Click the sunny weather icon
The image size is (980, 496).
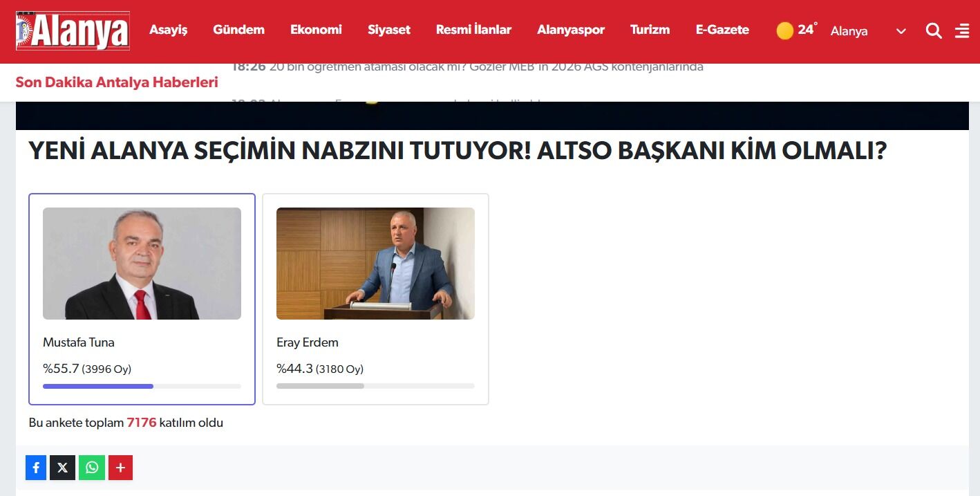pyautogui.click(x=784, y=30)
